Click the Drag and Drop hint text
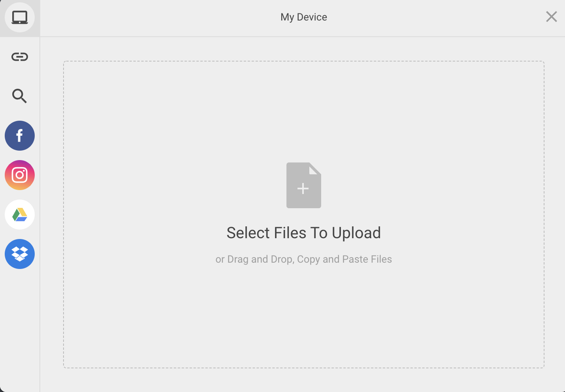 (304, 259)
